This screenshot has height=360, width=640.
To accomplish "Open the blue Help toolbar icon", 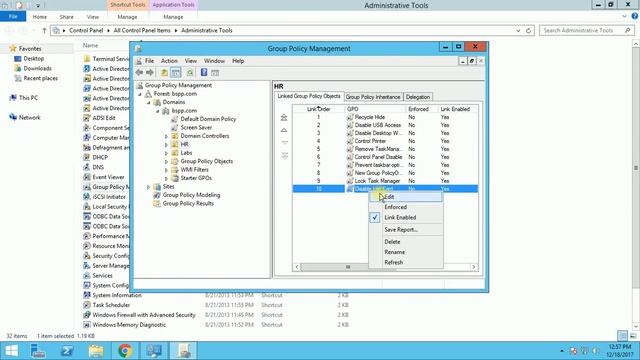I will 204,73.
